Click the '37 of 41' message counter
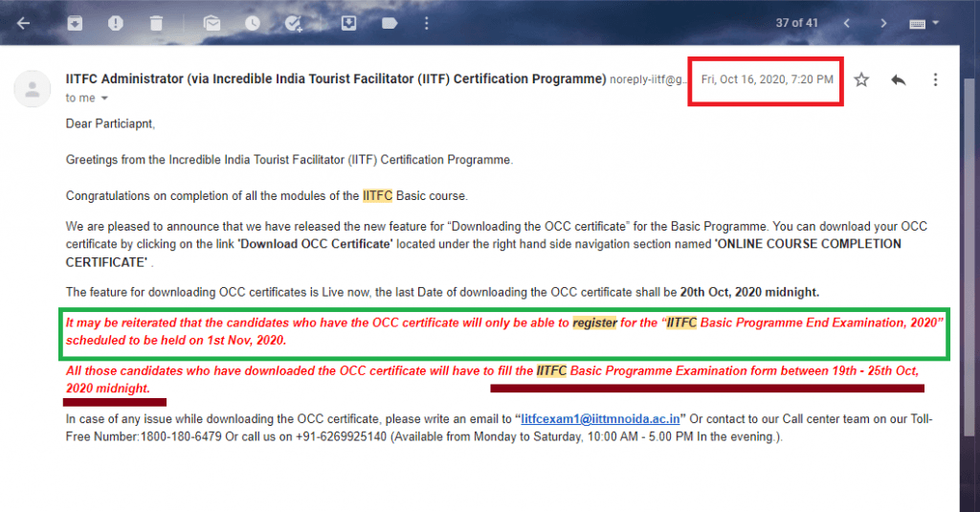The image size is (980, 512). tap(796, 23)
